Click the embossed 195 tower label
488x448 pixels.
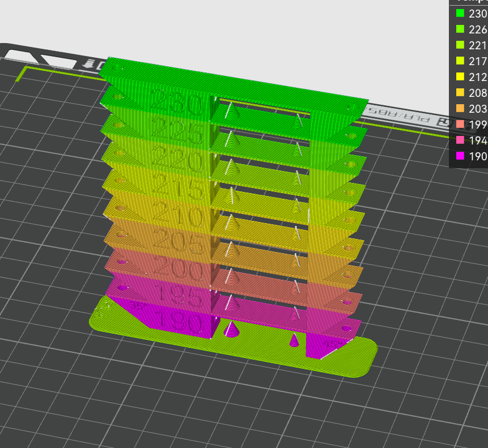pyautogui.click(x=180, y=295)
